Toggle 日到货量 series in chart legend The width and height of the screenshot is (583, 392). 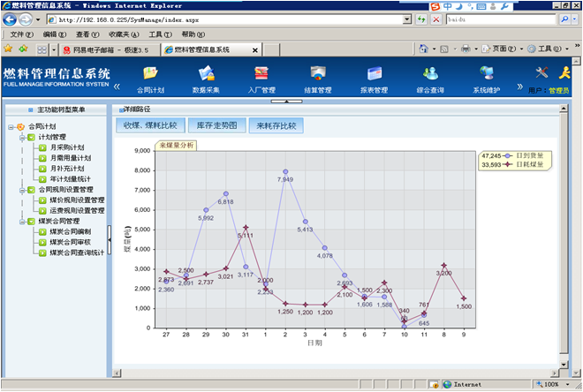(528, 155)
